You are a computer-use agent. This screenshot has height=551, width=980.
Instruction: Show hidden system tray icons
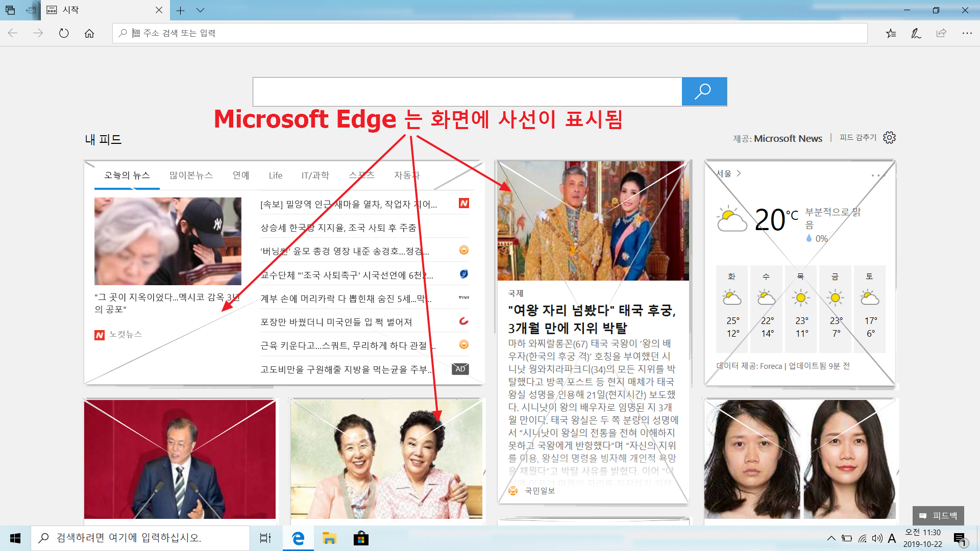tap(831, 538)
